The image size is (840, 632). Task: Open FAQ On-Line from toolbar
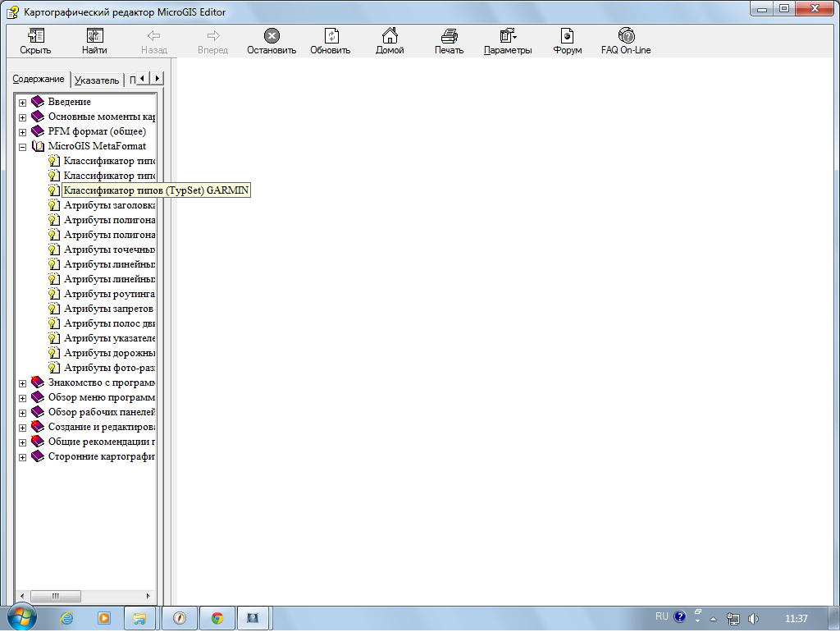point(626,36)
